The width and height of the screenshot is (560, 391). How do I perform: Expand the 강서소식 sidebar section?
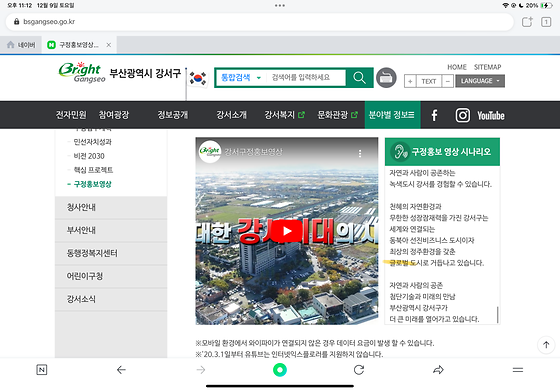[111, 299]
